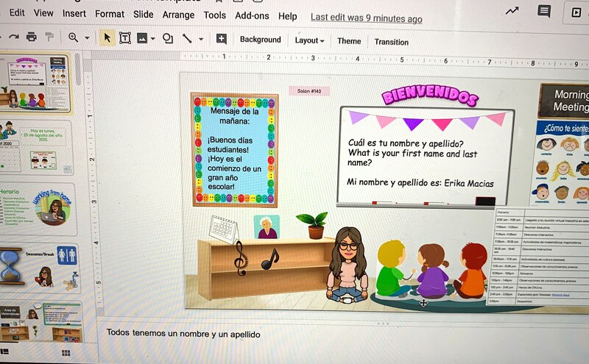Open the comment history icon
The image size is (589, 364).
coord(544,11)
